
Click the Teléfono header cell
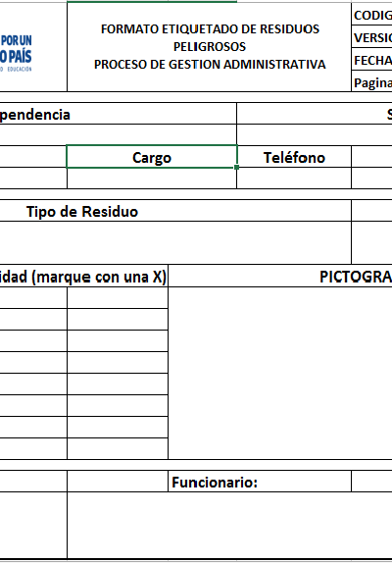(294, 157)
